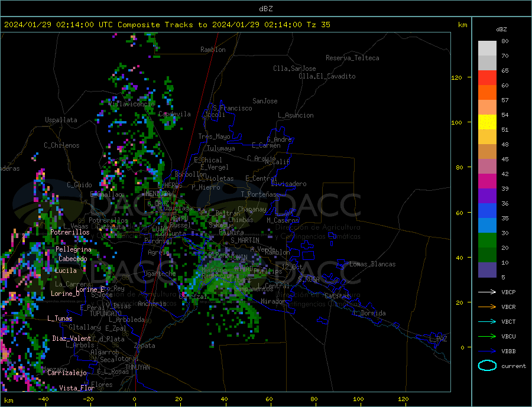Click the Vista_Flor station label

[x=77, y=388]
